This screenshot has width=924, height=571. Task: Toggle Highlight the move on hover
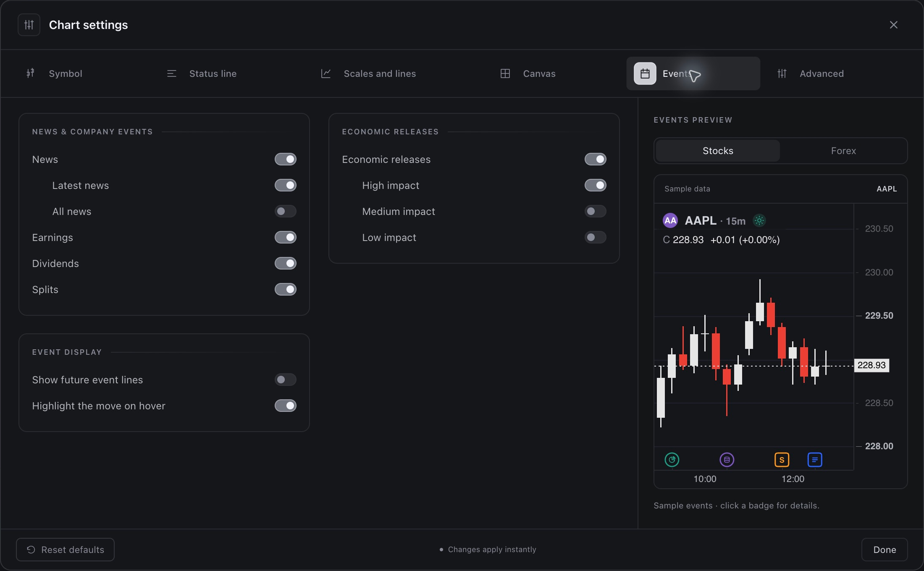coord(286,406)
